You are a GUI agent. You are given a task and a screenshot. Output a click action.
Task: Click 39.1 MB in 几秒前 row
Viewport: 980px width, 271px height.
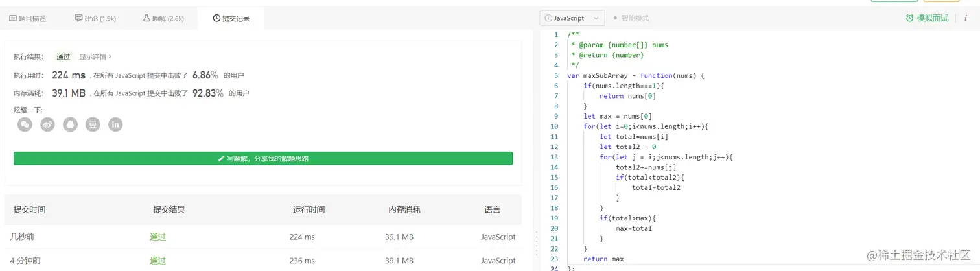coord(399,237)
